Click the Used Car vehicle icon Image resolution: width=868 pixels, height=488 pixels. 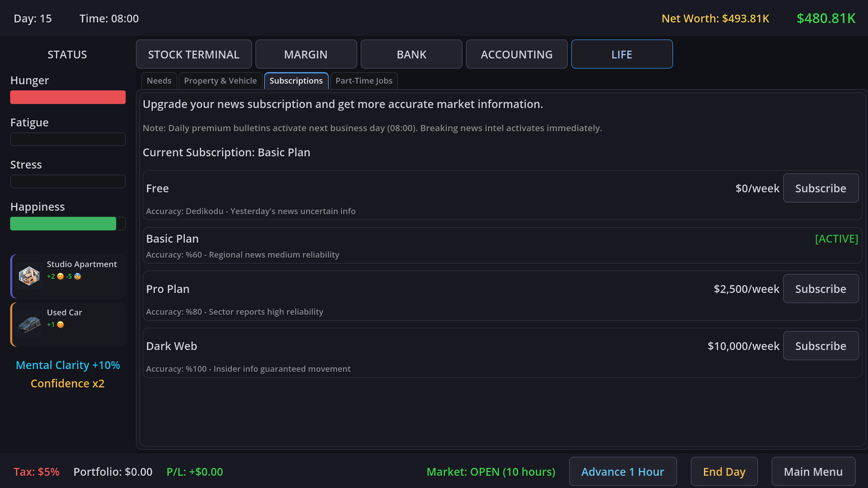30,324
